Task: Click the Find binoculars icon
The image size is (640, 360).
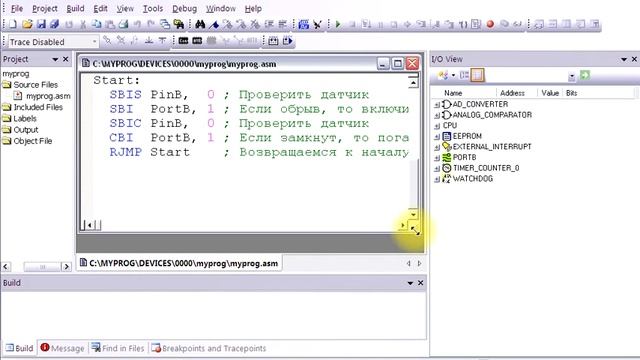Action: [200, 24]
